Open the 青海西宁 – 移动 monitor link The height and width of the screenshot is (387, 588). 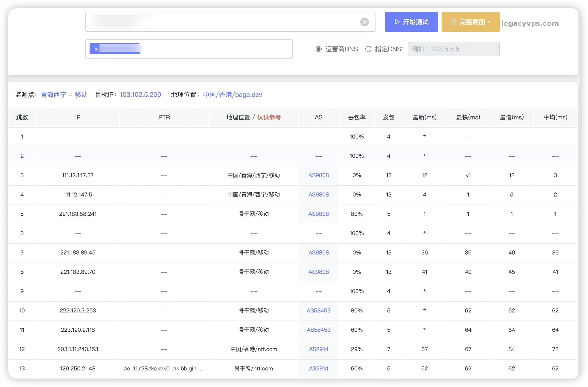click(x=64, y=95)
